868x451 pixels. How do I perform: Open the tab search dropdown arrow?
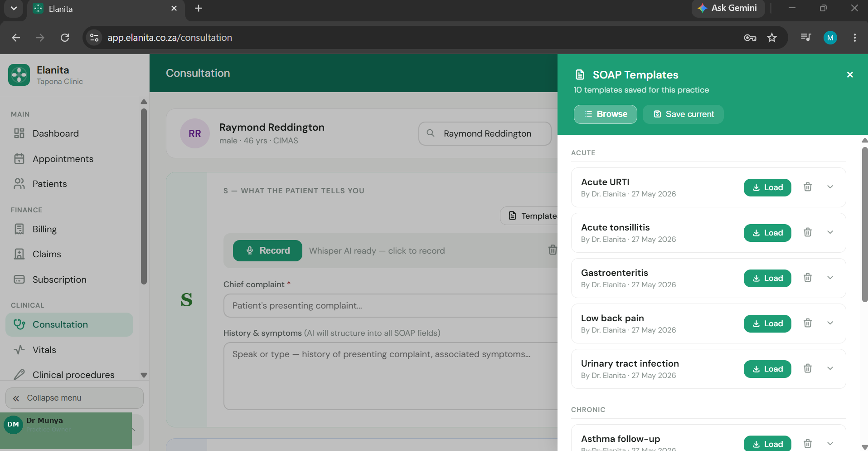[14, 8]
